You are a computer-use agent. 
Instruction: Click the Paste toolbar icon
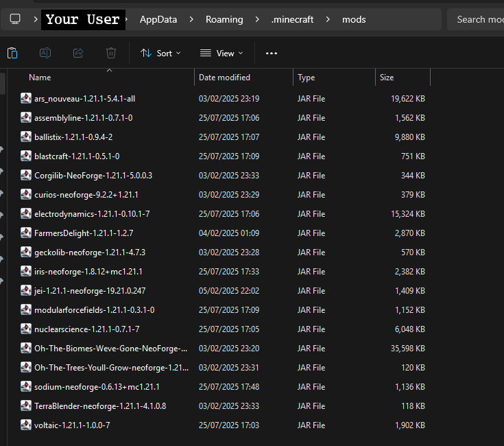12,53
